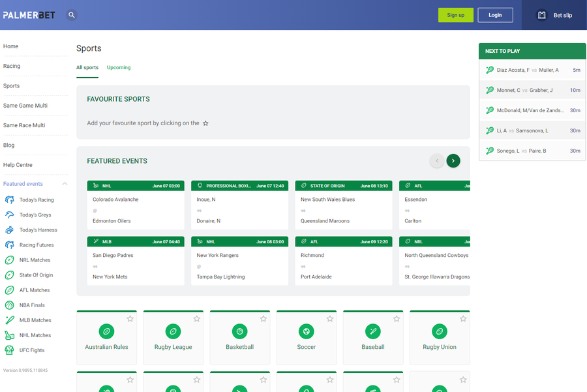Show previous featured events with left arrow
The width and height of the screenshot is (587, 392).
coord(437,161)
